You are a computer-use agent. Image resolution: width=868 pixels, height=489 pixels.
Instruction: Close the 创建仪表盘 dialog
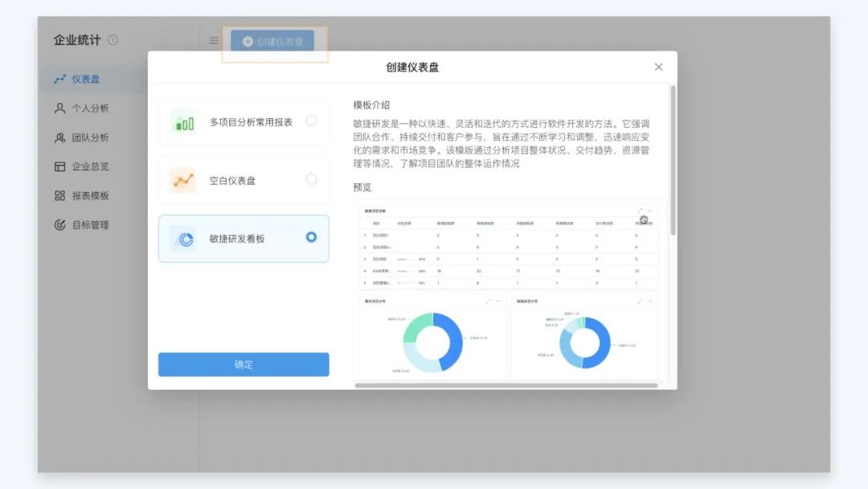click(658, 67)
